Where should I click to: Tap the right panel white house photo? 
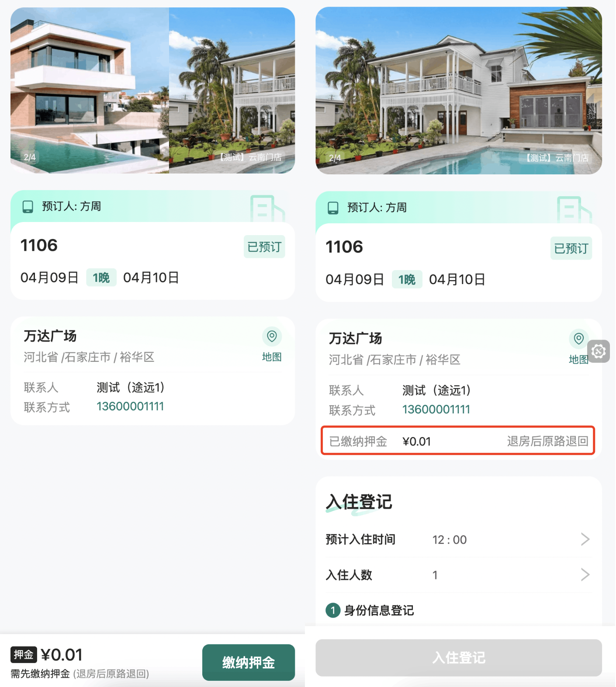459,90
